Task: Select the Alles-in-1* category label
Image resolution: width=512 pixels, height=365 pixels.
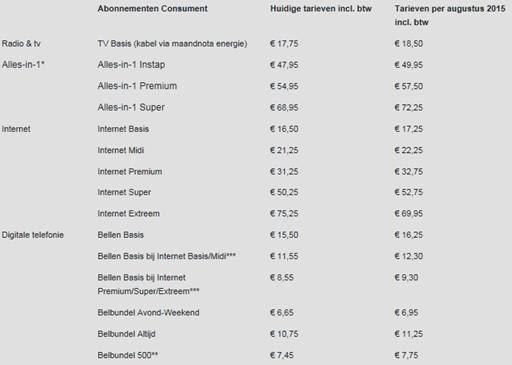Action: tap(23, 65)
